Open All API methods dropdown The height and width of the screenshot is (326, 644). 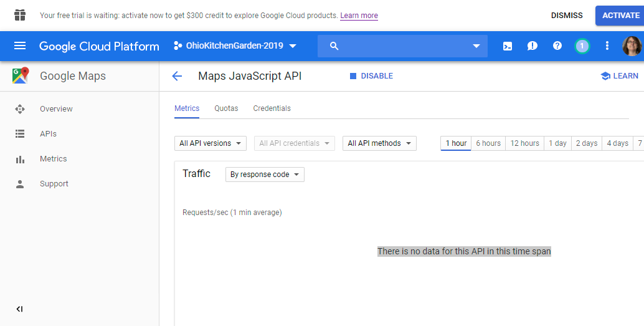pyautogui.click(x=379, y=143)
